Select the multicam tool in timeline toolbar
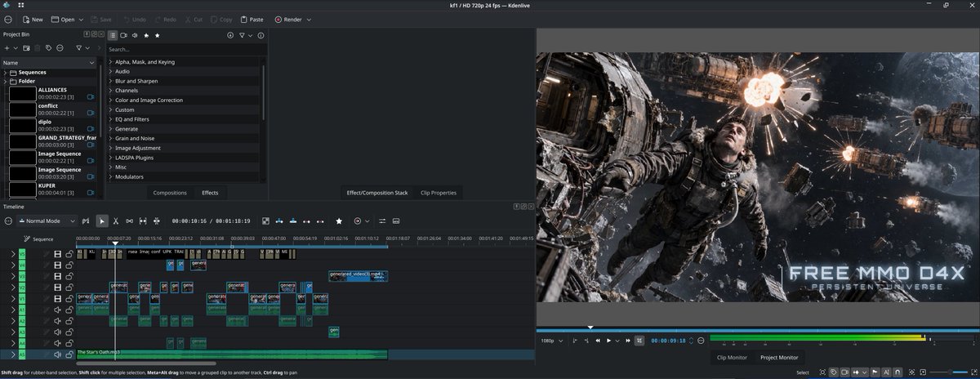This screenshot has width=980, height=379. tap(156, 221)
